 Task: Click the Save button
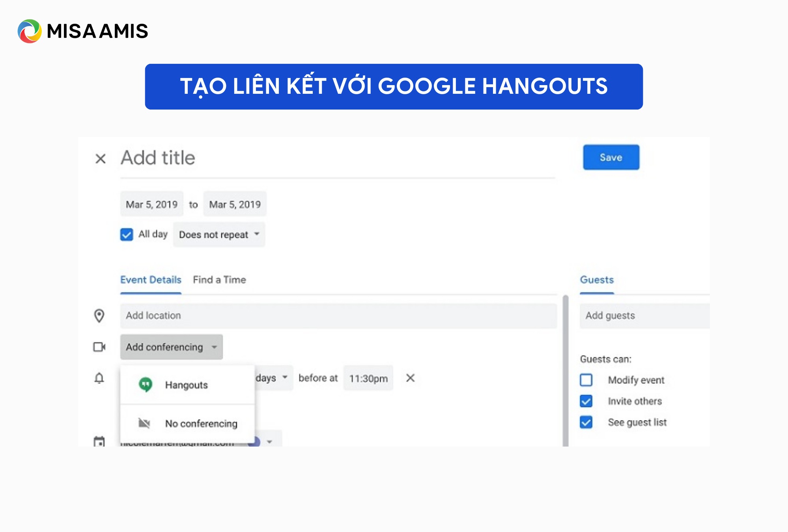(x=611, y=157)
